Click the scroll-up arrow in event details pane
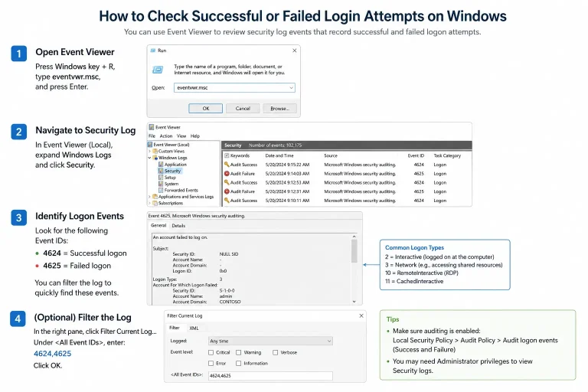The image size is (588, 392). click(354, 237)
